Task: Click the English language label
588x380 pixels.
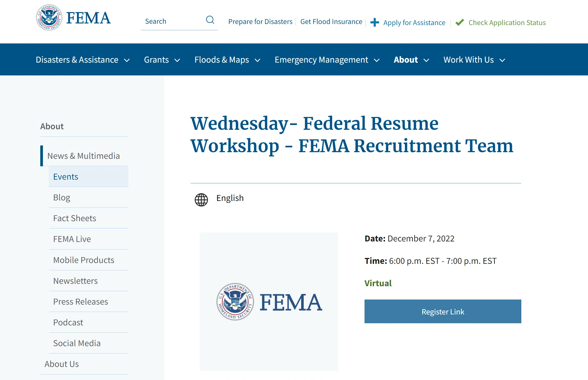Action: point(230,198)
